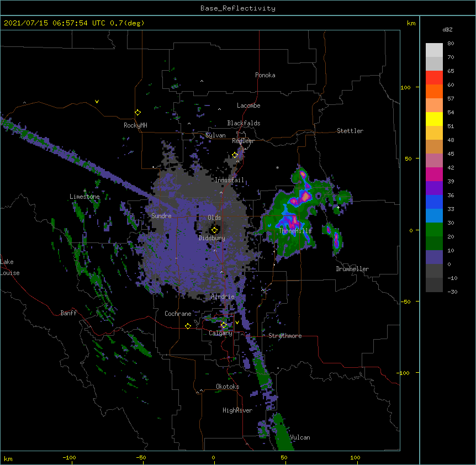Click the Innisfail city label
476x465 pixels.
pos(229,180)
